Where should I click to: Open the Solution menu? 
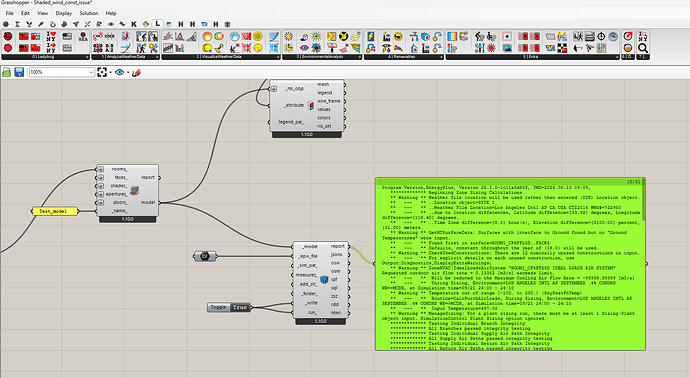click(88, 13)
